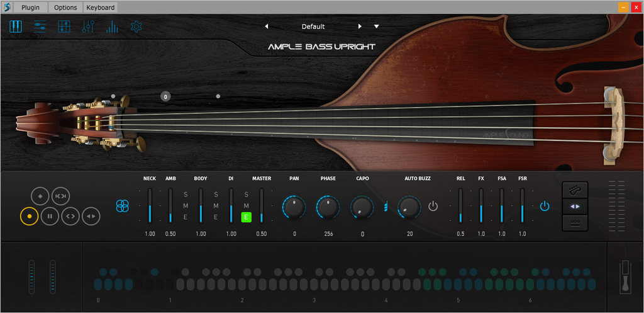Click the pause circular button
The image size is (644, 313).
(50, 216)
